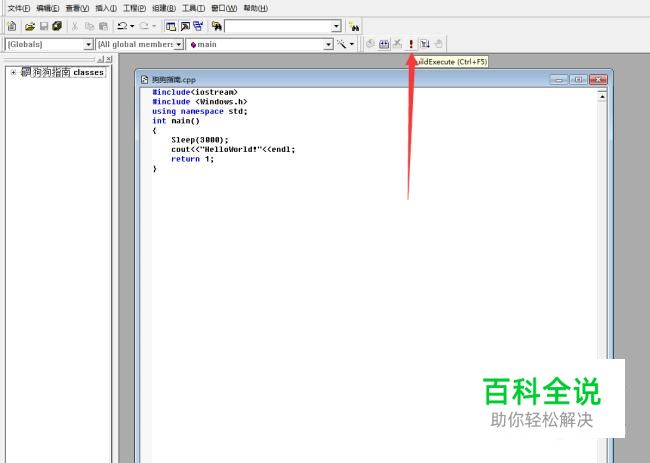Click the hand Insert Breakpoint icon
Screen dimensions: 650x463
click(439, 44)
